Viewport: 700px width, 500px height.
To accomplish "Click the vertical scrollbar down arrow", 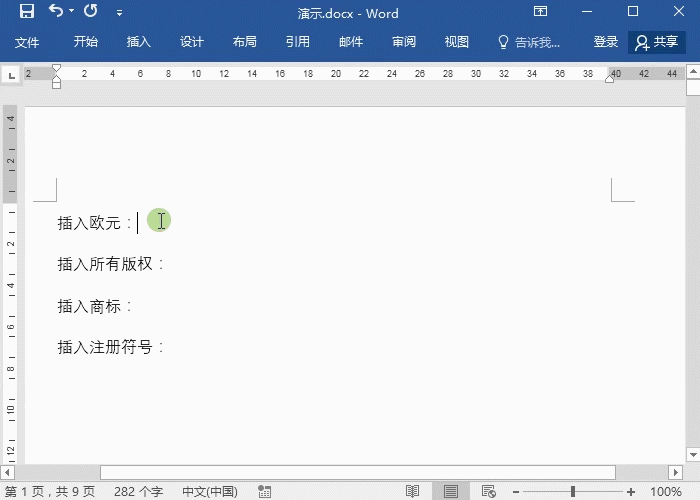I will (x=693, y=455).
